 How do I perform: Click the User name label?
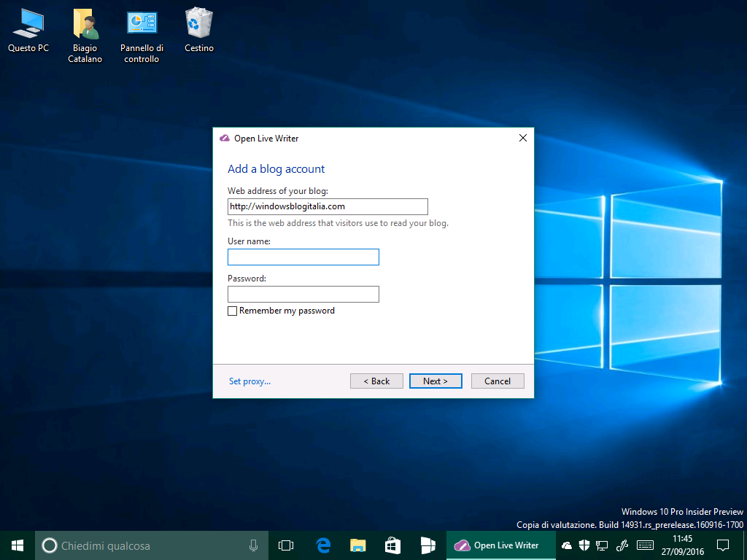pos(249,241)
